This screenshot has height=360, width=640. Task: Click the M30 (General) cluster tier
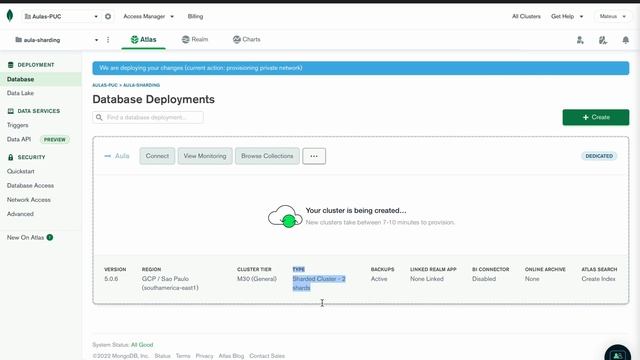coord(257,279)
